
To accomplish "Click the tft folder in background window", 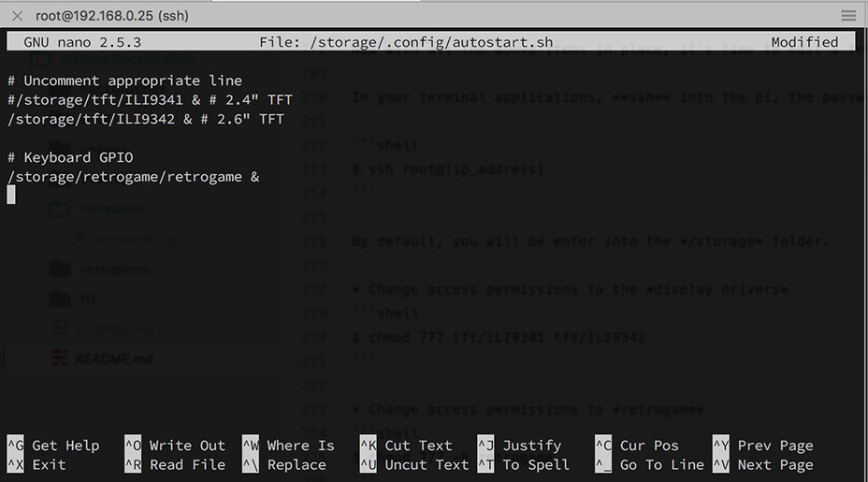I will 88,299.
